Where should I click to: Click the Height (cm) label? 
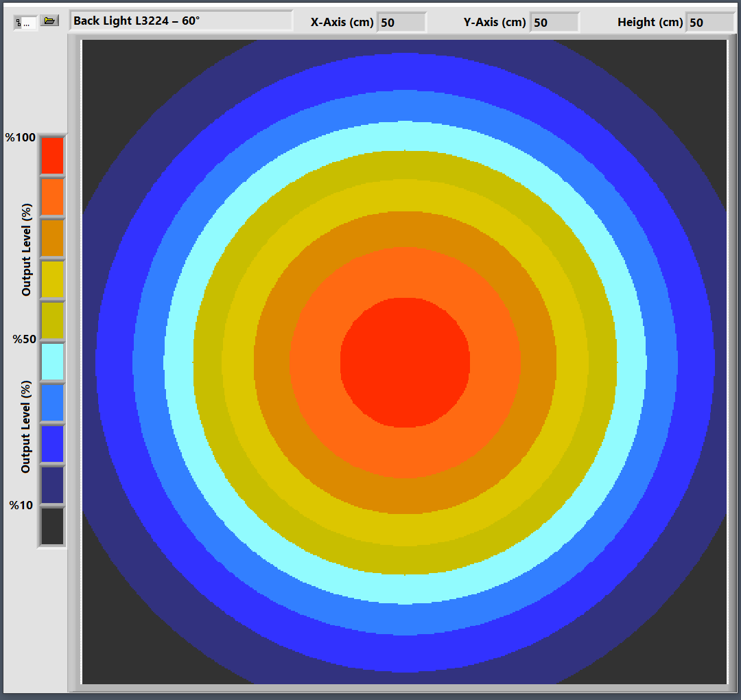[x=650, y=22]
